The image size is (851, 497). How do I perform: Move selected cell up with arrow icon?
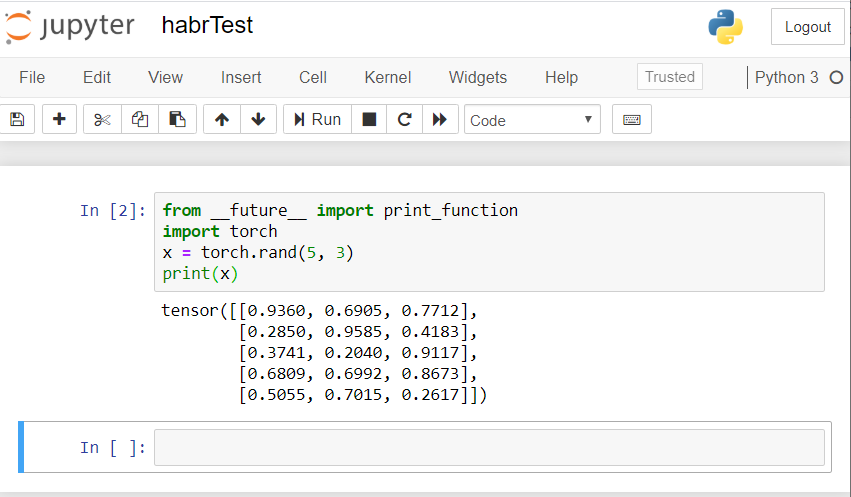222,120
